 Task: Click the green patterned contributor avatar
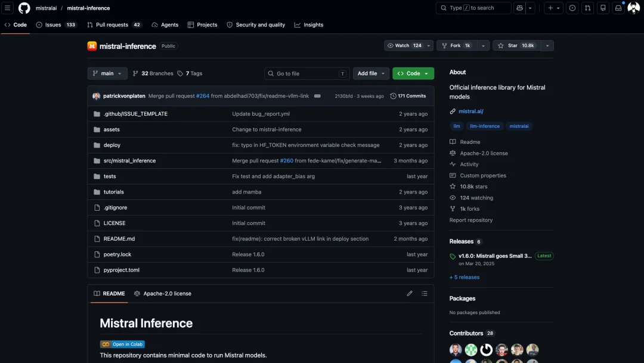(471, 349)
